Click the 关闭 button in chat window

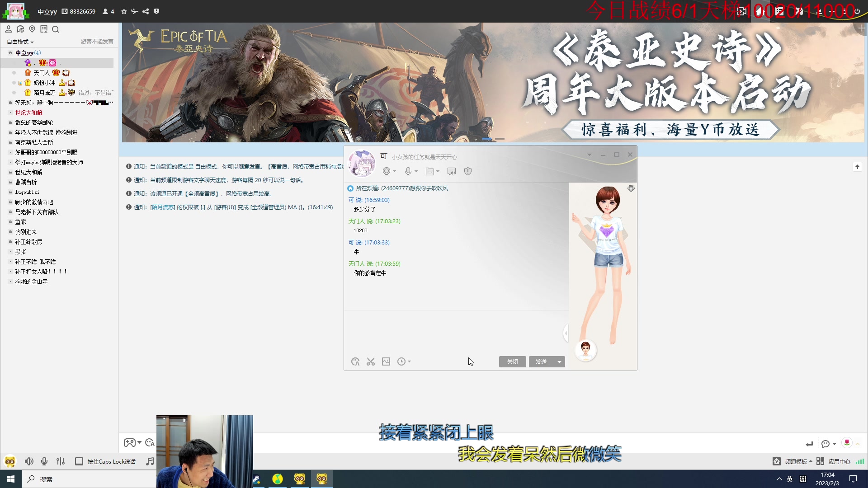pyautogui.click(x=512, y=362)
